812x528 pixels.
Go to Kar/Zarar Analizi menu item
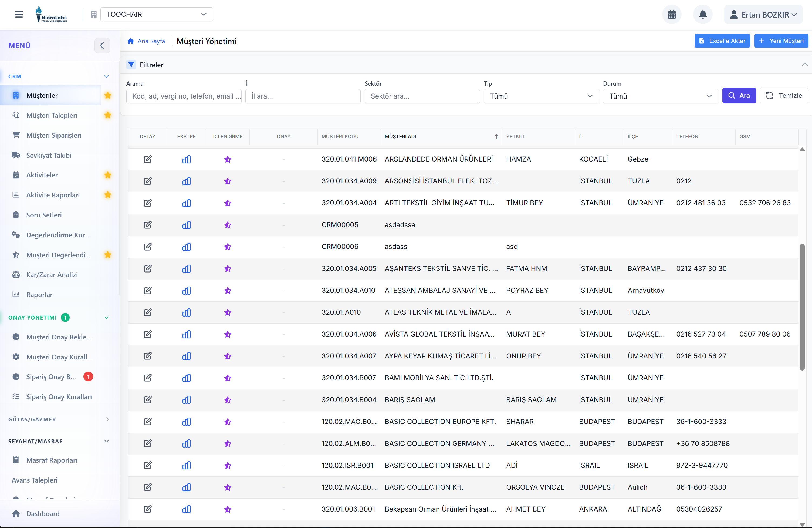click(x=52, y=275)
